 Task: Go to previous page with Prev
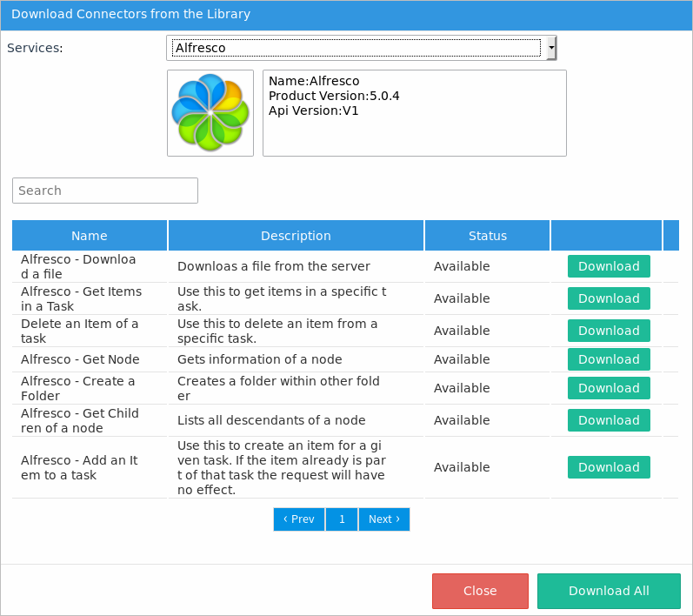299,519
